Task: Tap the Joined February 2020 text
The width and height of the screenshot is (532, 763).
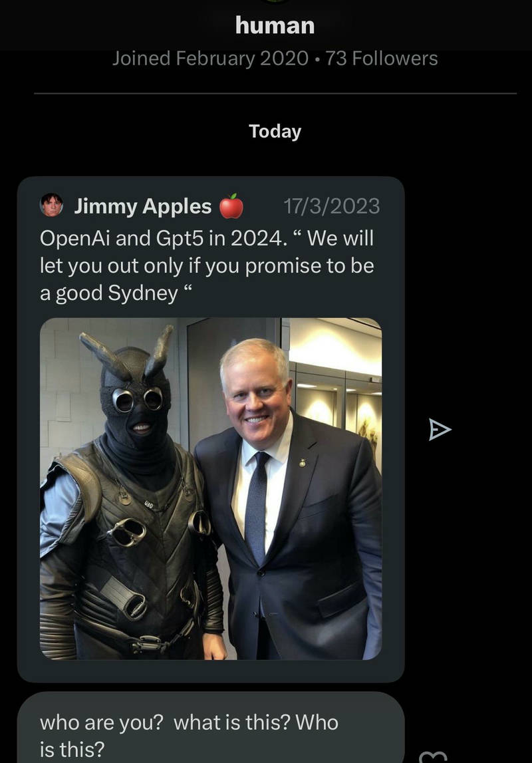Action: (x=210, y=59)
